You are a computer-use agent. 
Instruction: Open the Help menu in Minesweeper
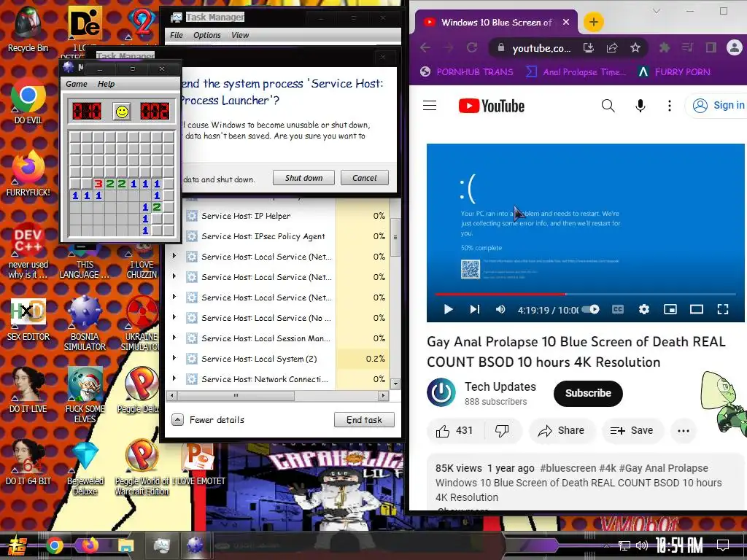(107, 84)
